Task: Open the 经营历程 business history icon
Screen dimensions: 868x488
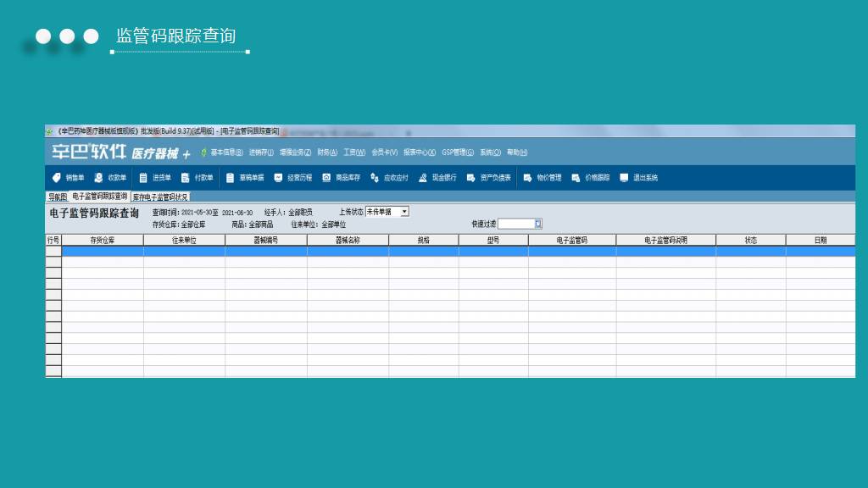Action: click(278, 178)
